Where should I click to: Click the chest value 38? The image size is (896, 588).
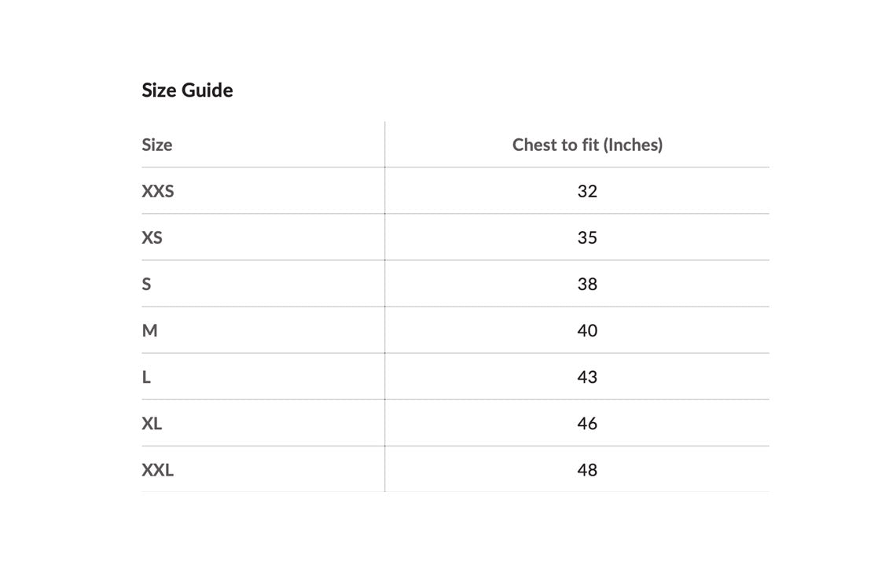point(587,284)
